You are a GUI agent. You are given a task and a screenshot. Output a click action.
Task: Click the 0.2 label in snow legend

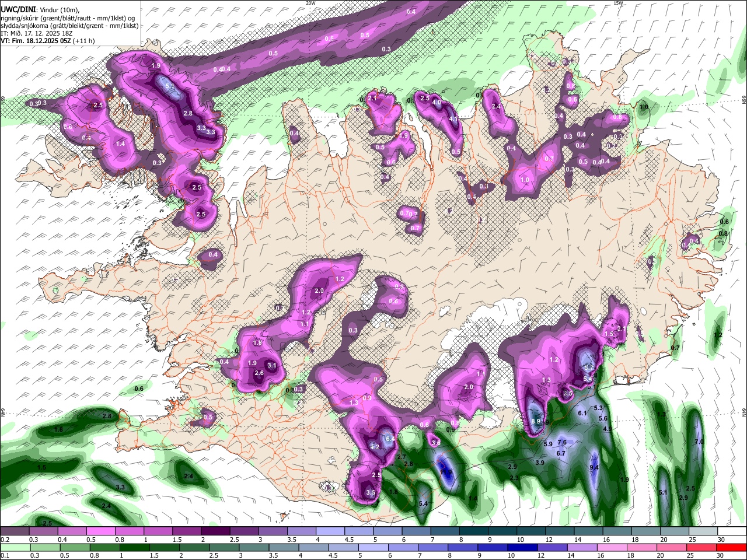click(5, 540)
